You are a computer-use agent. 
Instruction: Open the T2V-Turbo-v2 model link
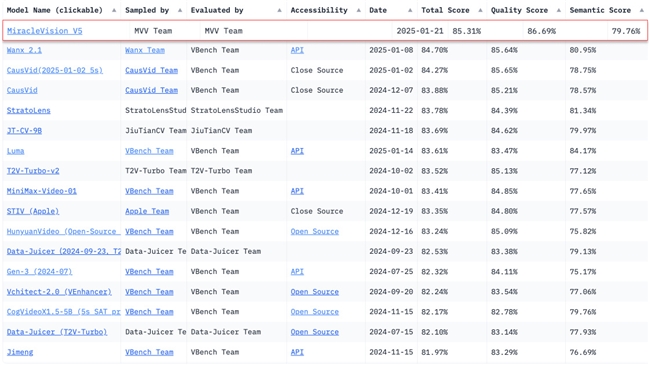click(x=33, y=171)
